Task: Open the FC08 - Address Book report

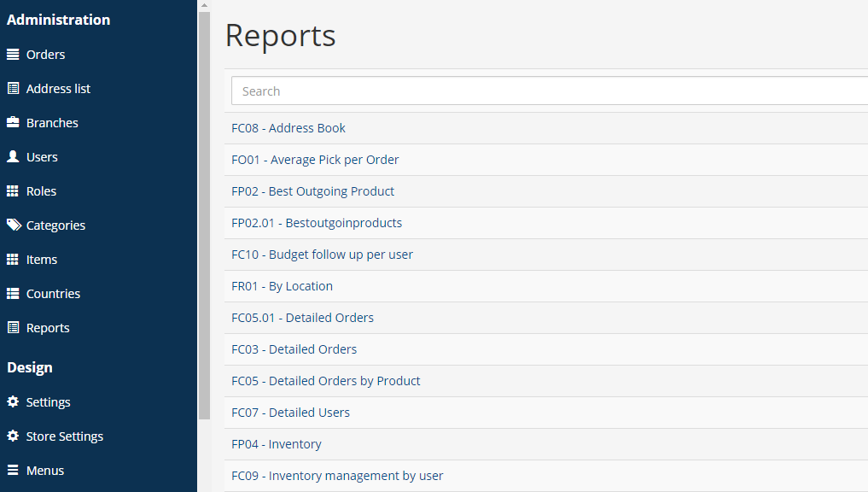Action: 288,128
